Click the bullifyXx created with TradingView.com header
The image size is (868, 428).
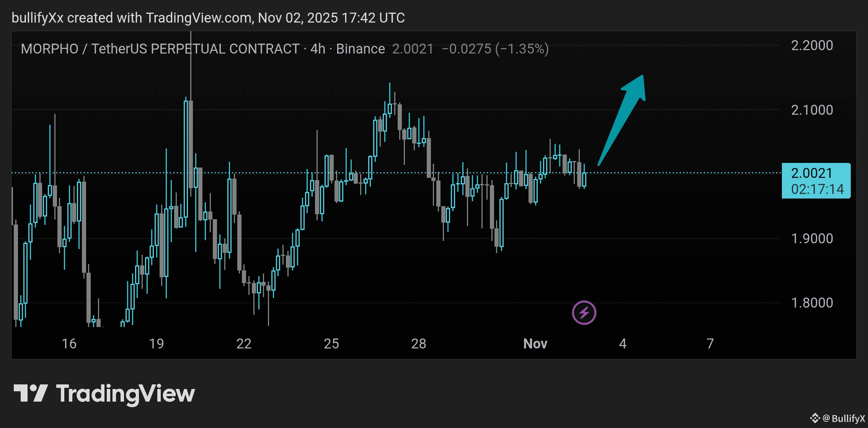coord(208,18)
